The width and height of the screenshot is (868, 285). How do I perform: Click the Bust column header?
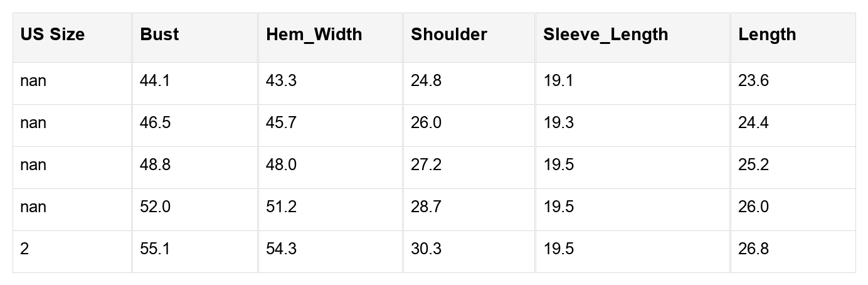pyautogui.click(x=159, y=35)
